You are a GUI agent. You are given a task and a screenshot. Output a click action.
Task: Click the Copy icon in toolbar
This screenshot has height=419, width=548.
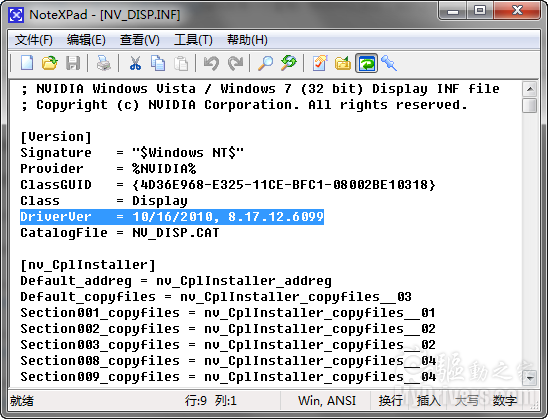[158, 64]
